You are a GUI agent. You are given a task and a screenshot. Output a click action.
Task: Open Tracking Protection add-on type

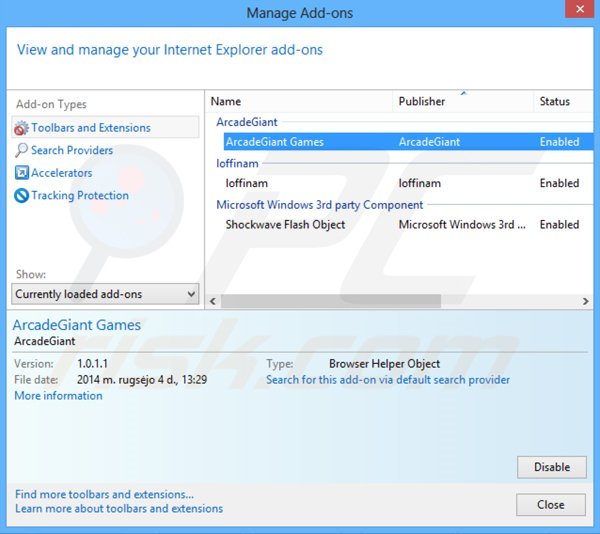click(80, 195)
